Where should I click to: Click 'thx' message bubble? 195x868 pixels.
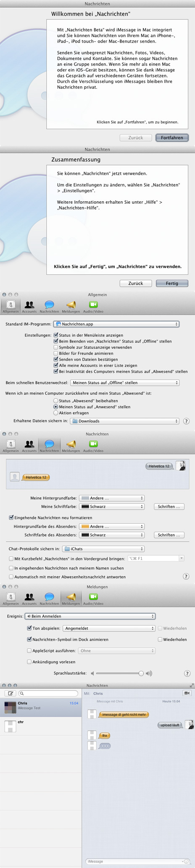[x=105, y=735]
